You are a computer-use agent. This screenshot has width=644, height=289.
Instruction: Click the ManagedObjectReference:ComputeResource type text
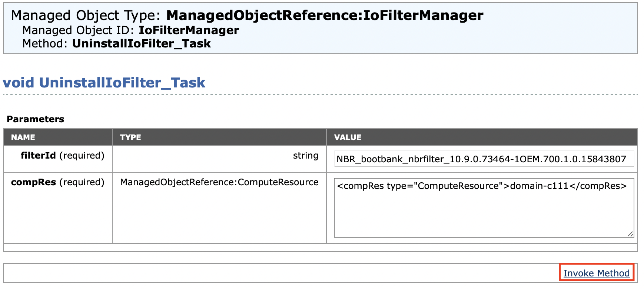tap(219, 182)
